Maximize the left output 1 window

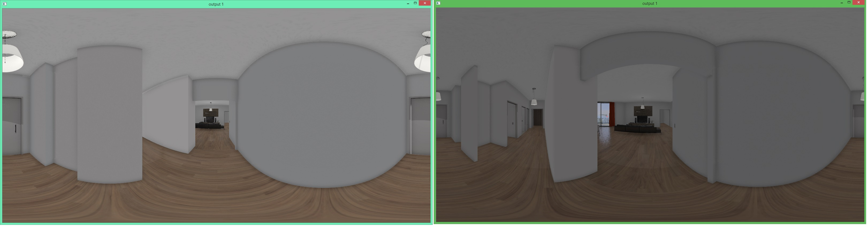pyautogui.click(x=415, y=3)
